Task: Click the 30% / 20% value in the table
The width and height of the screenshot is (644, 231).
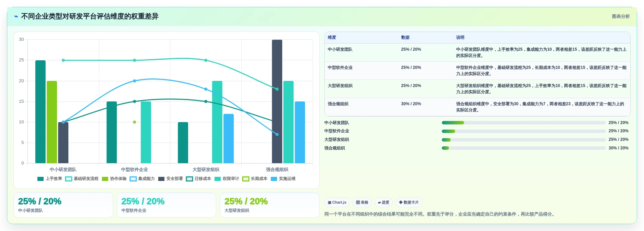Action: (411, 104)
